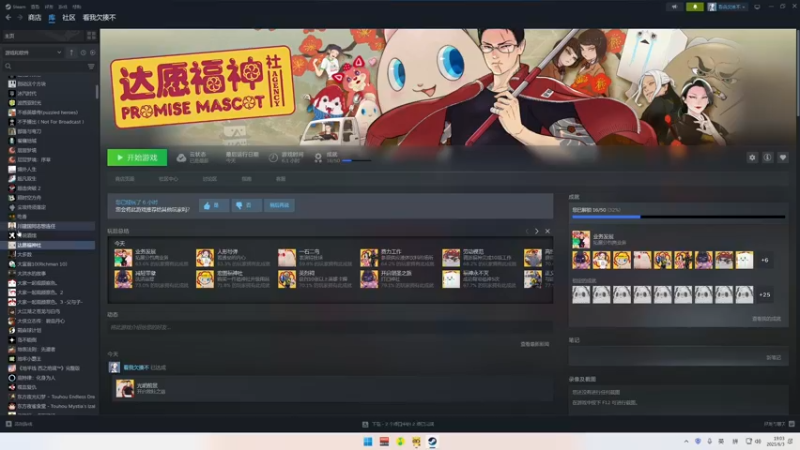Click the recent activity clock icon
Image resolution: width=800 pixels, height=450 pixels.
coord(83,53)
